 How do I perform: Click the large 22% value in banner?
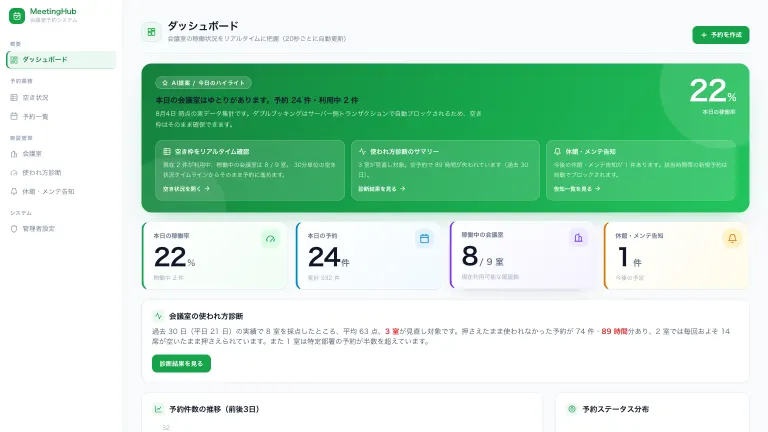(713, 91)
